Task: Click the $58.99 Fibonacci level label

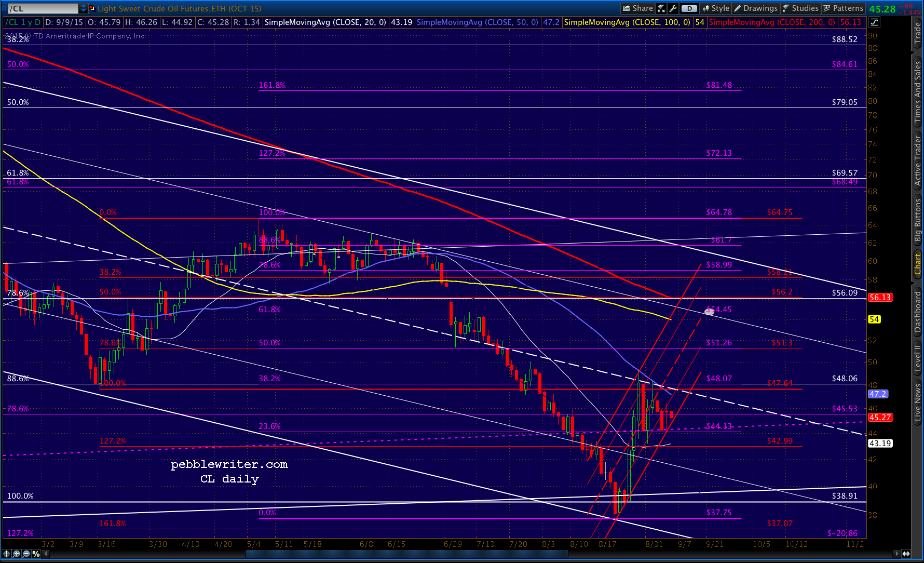Action: [x=719, y=265]
